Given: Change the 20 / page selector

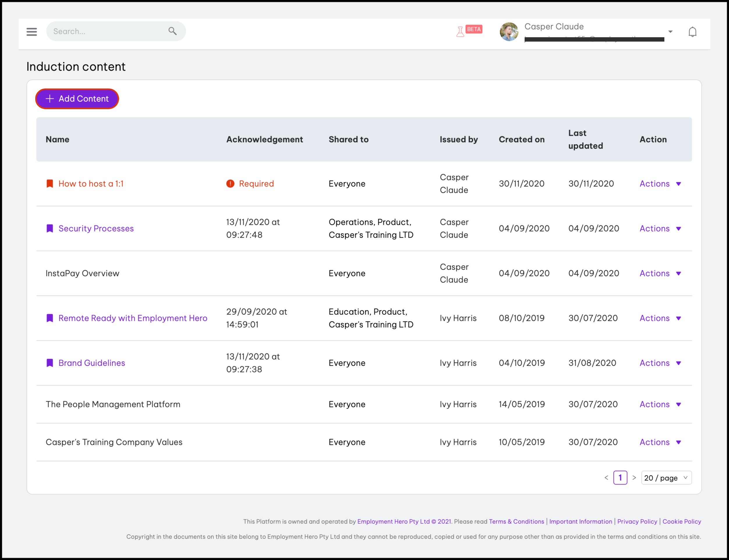Looking at the screenshot, I should 666,478.
